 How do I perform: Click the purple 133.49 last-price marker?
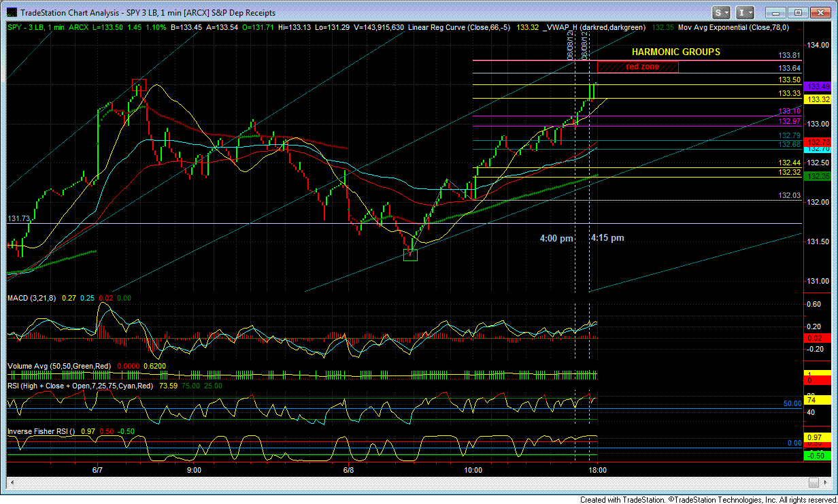pyautogui.click(x=818, y=86)
